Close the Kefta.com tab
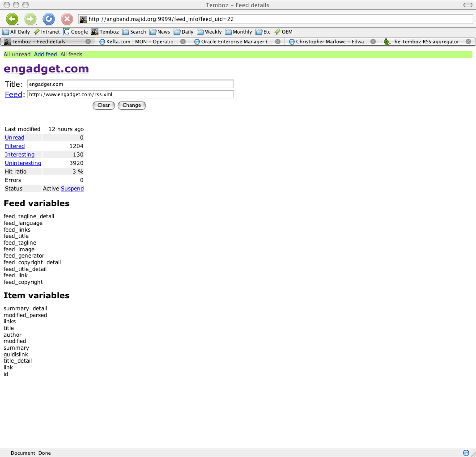 183,42
